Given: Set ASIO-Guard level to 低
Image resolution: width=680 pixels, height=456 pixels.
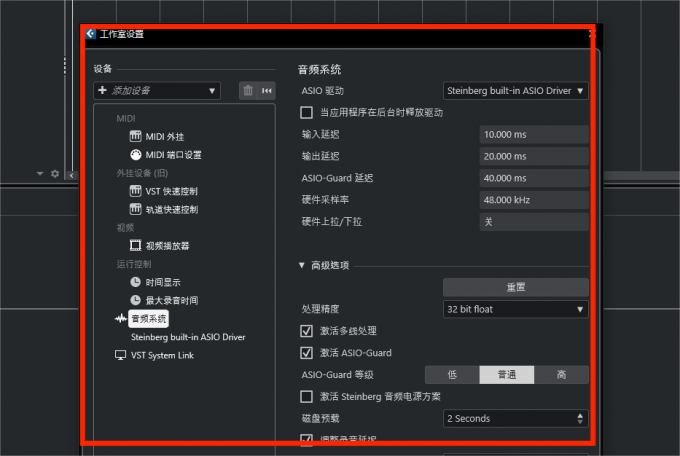Looking at the screenshot, I should point(452,375).
